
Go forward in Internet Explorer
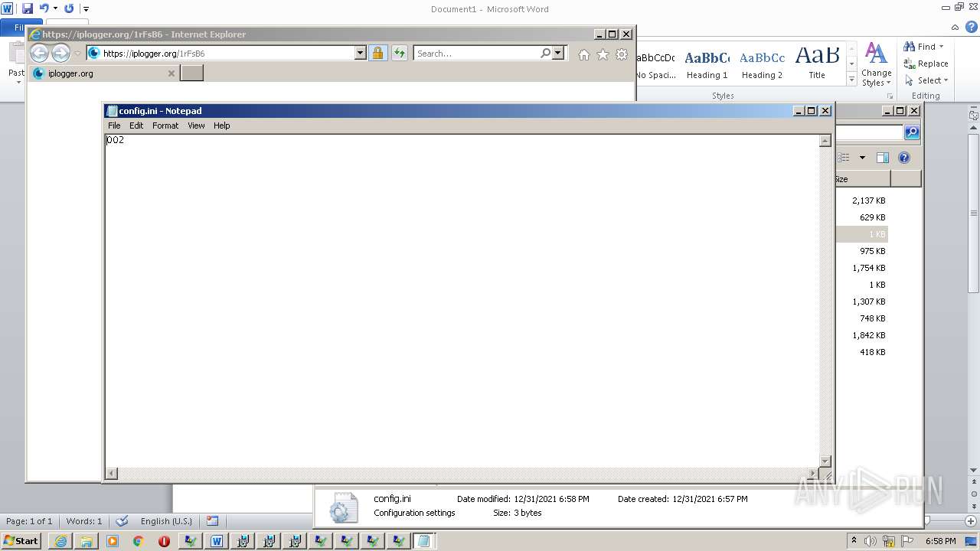pos(60,53)
